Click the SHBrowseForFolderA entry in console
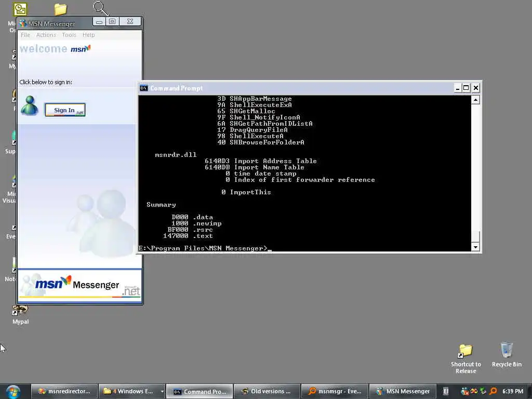This screenshot has height=399, width=532. [x=261, y=142]
